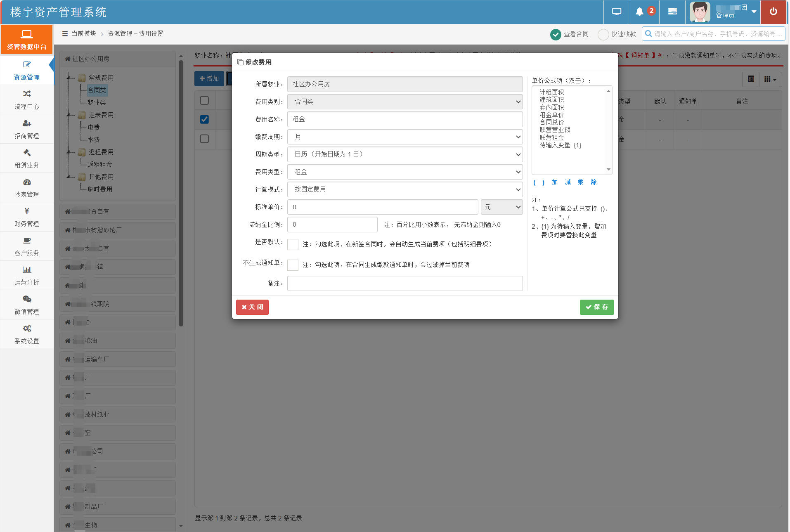Toggle the select-all header checkbox
The width and height of the screenshot is (790, 532).
click(204, 100)
